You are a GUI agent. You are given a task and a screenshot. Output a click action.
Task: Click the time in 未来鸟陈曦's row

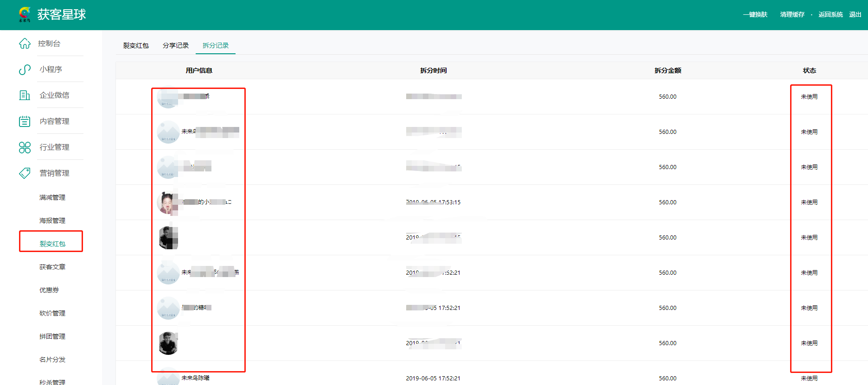tap(434, 379)
